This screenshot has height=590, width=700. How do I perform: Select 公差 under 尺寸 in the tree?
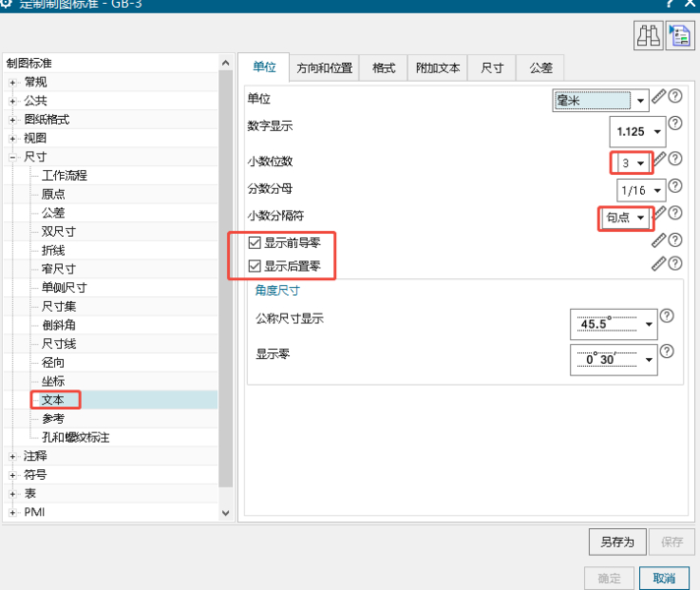pyautogui.click(x=53, y=213)
